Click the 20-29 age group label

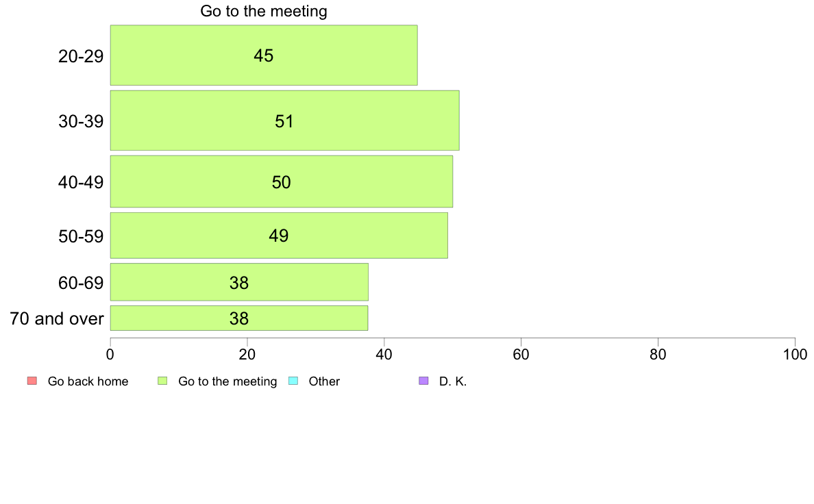tap(81, 56)
